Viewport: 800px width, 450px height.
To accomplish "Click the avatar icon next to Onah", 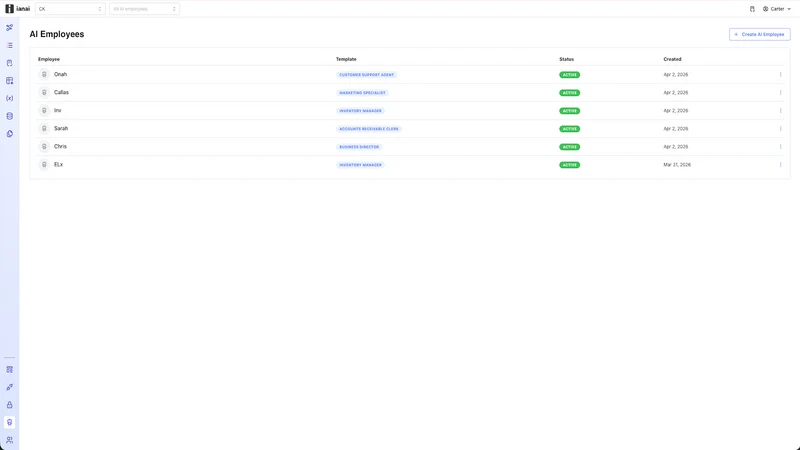I will [44, 74].
